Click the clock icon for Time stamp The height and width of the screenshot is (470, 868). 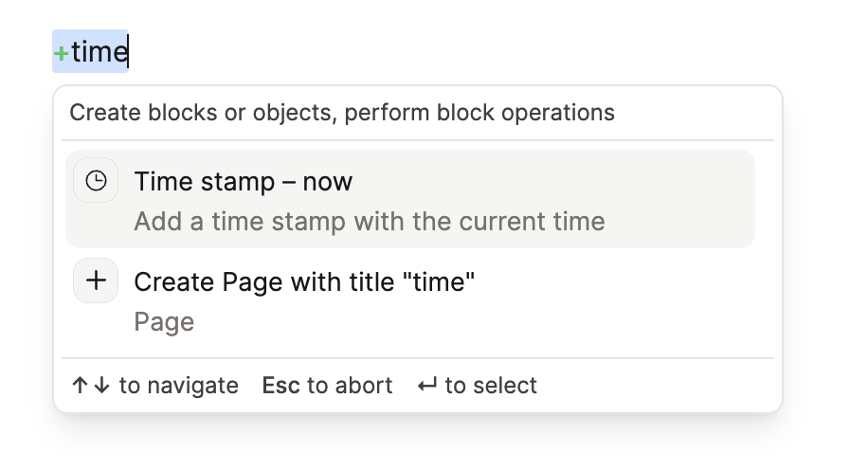tap(96, 181)
